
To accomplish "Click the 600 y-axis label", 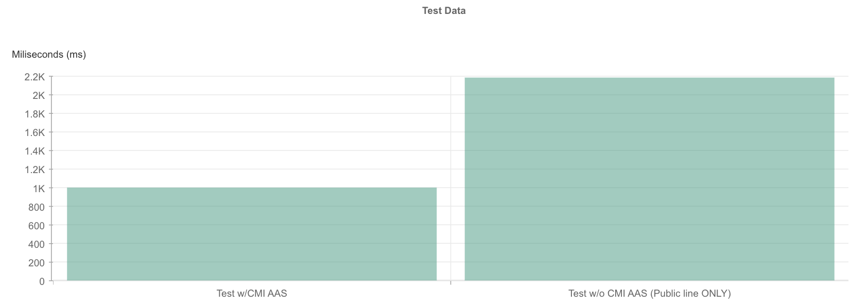I will click(38, 226).
